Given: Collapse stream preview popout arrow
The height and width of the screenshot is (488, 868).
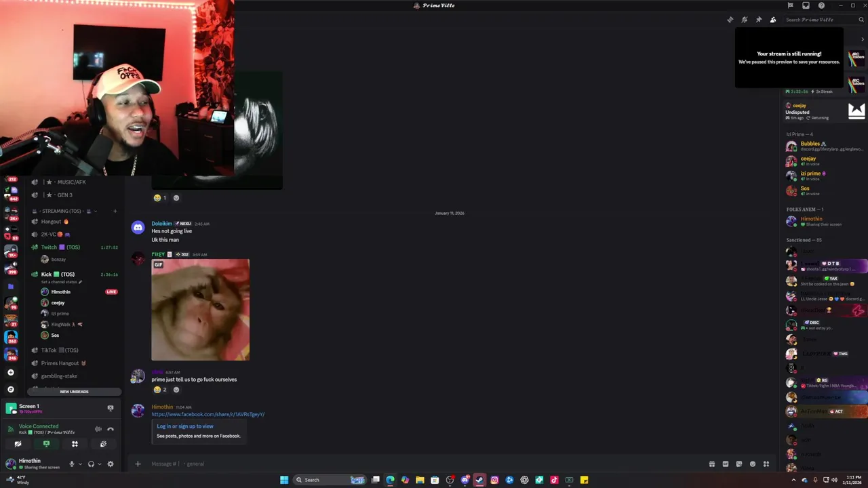Looking at the screenshot, I should tap(863, 39).
